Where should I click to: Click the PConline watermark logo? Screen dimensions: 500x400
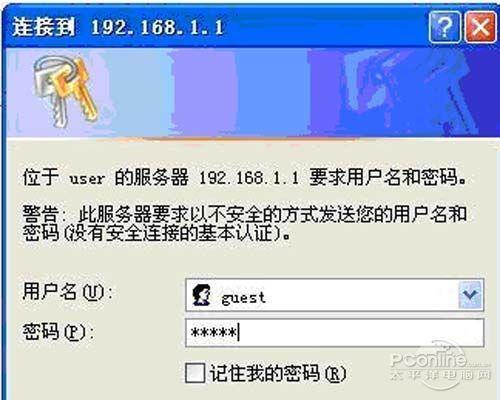point(440,364)
